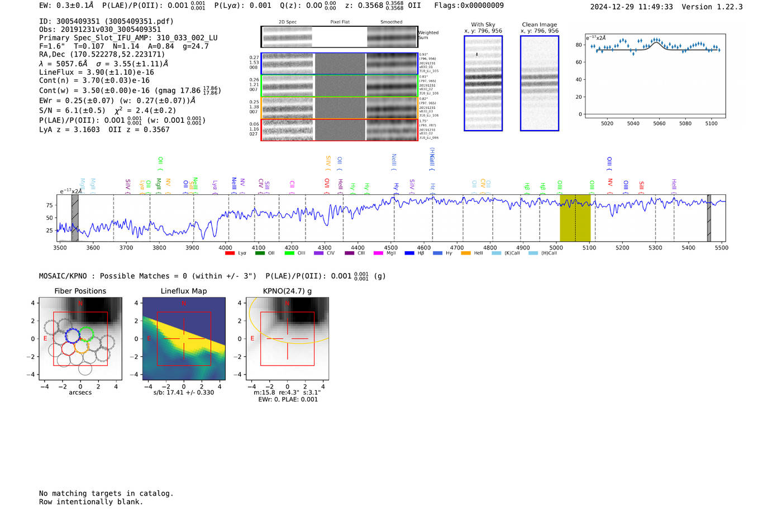The height and width of the screenshot is (532, 782).
Task: Click the Lineflux Map image
Action: click(x=184, y=339)
